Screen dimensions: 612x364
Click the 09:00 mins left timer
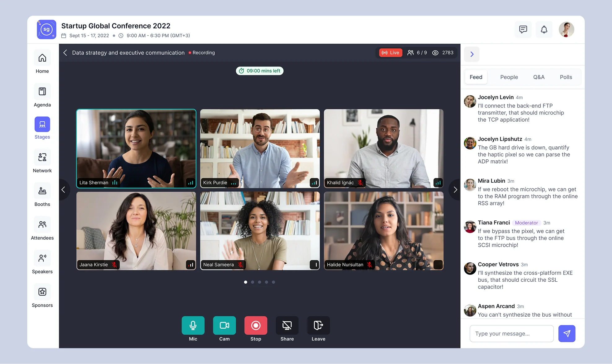pos(260,71)
